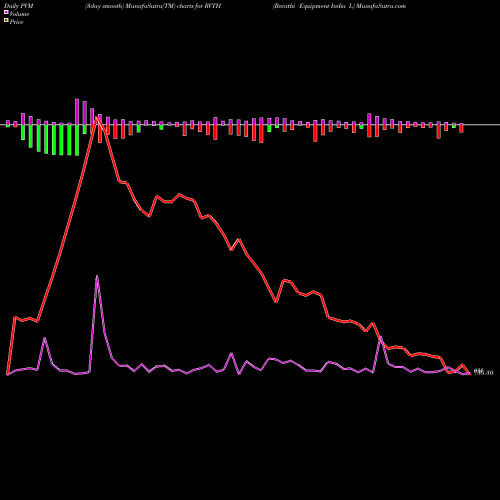Click the 'Daily PVM' title text
The width and height of the screenshot is (500, 500).
point(19,6)
